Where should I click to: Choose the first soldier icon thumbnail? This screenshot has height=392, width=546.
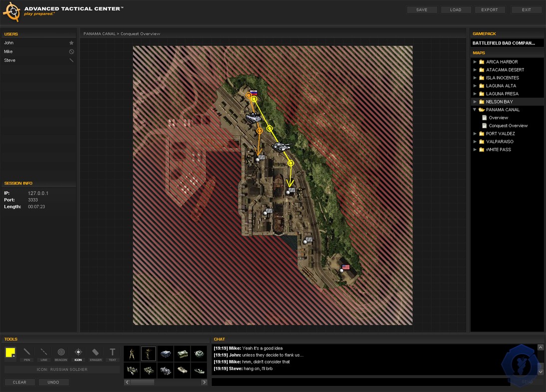pyautogui.click(x=132, y=354)
